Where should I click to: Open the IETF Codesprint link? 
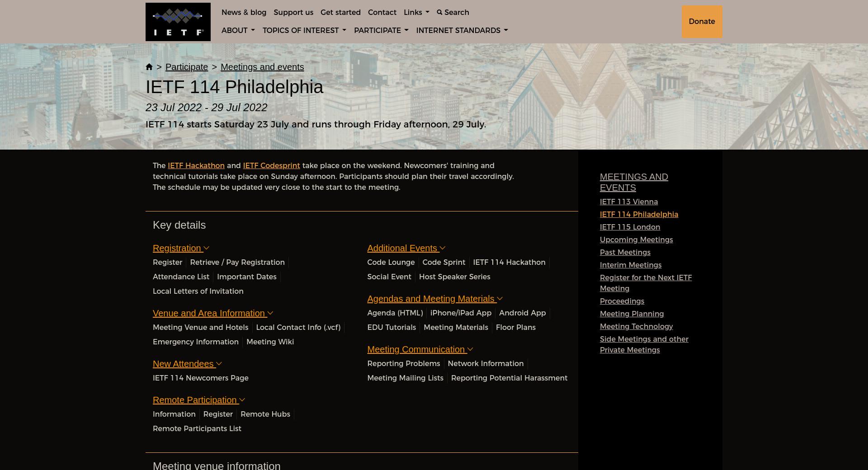(x=271, y=165)
